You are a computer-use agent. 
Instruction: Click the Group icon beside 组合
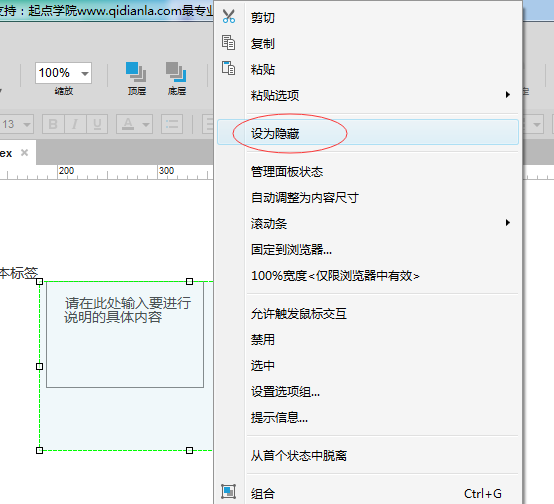[x=228, y=491]
